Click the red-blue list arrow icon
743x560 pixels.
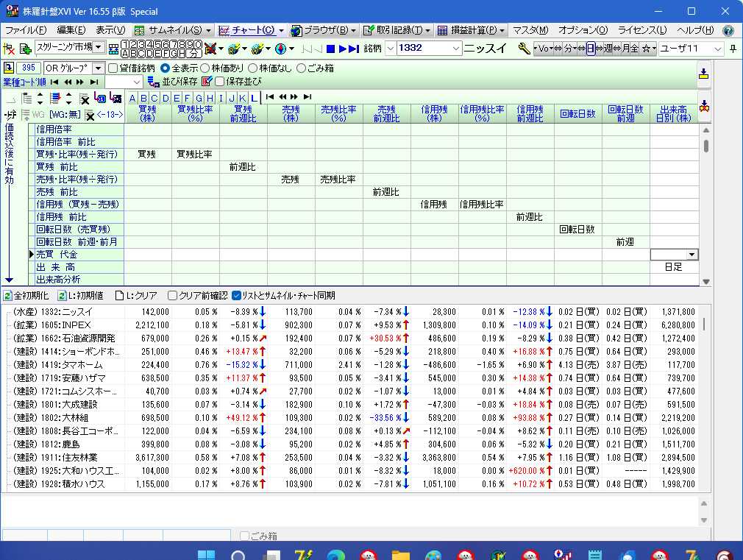[55, 98]
